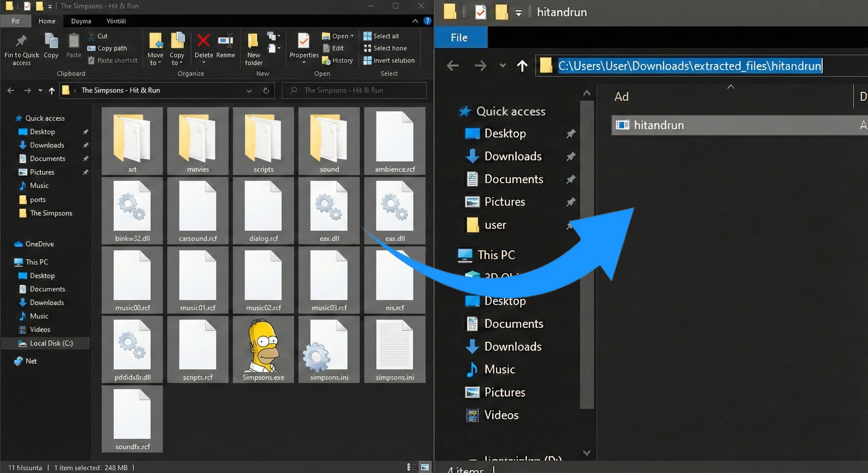
Task: Click Edit in the Open group
Action: tap(333, 48)
